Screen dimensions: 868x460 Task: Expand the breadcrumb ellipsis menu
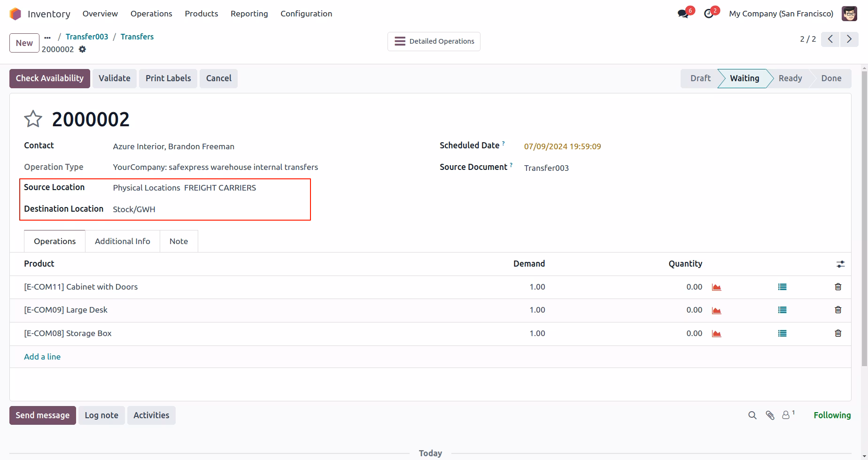tap(47, 37)
